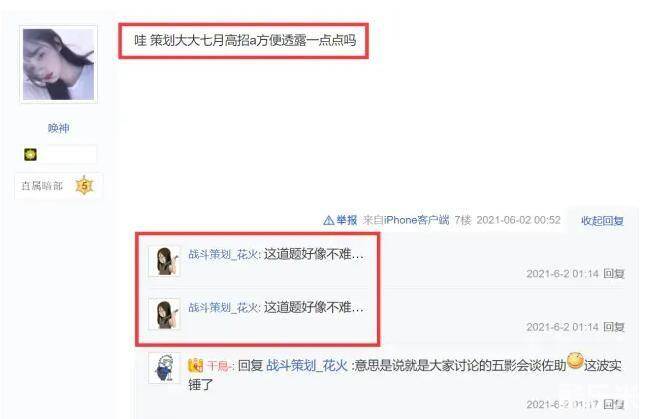This screenshot has height=419, width=649.
Task: Open the 来自iPhone客户端 link
Action: coord(406,220)
